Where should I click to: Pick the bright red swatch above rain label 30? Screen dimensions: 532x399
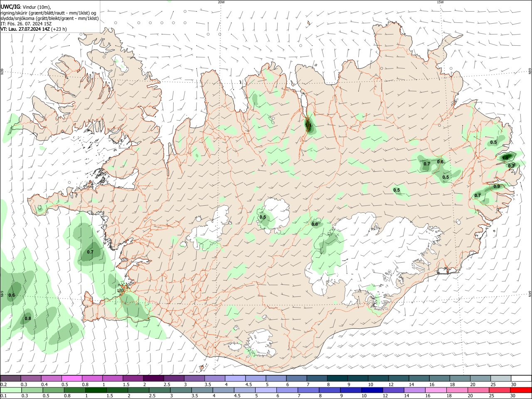pos(520,390)
